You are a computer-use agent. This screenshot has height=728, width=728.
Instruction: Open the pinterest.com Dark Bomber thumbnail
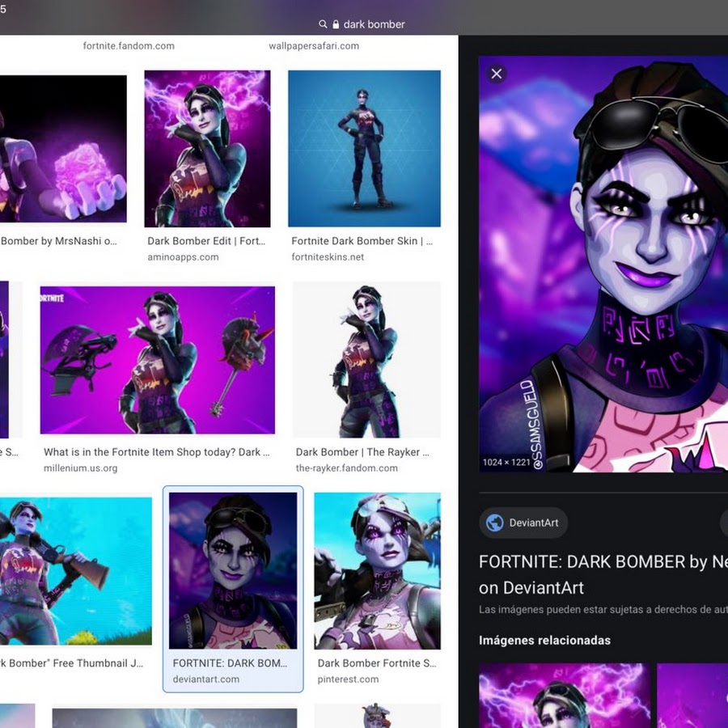tap(377, 570)
